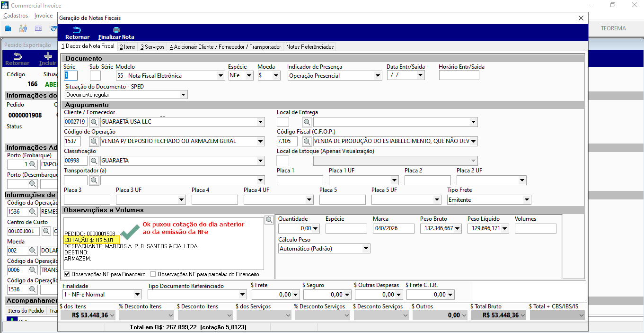Click Moeda 002 magnifier in background window

click(x=33, y=251)
